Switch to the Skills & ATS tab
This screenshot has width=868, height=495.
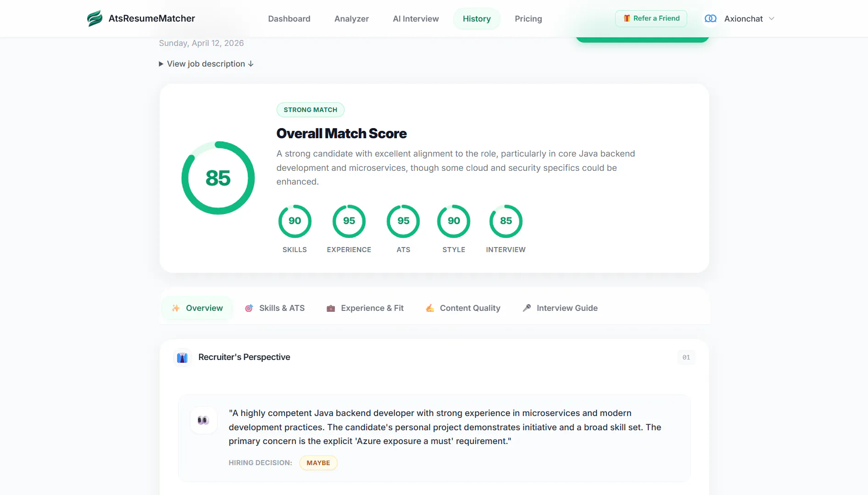click(275, 308)
